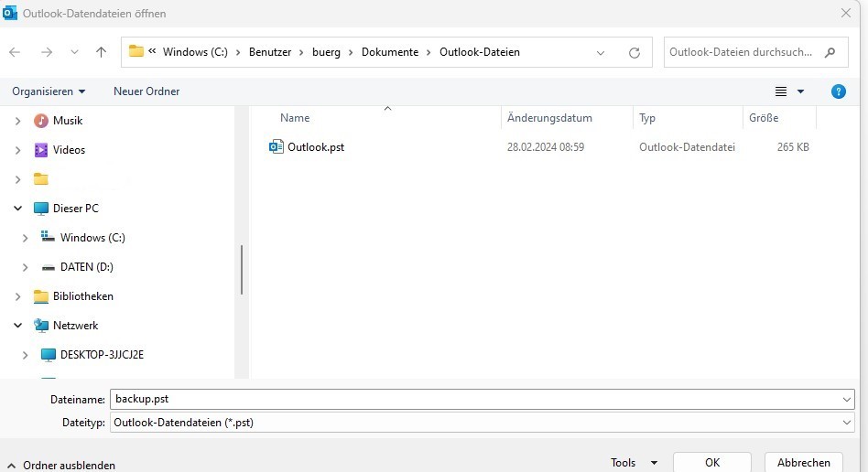This screenshot has width=868, height=472.
Task: Click the Abbrechen button
Action: tap(803, 463)
